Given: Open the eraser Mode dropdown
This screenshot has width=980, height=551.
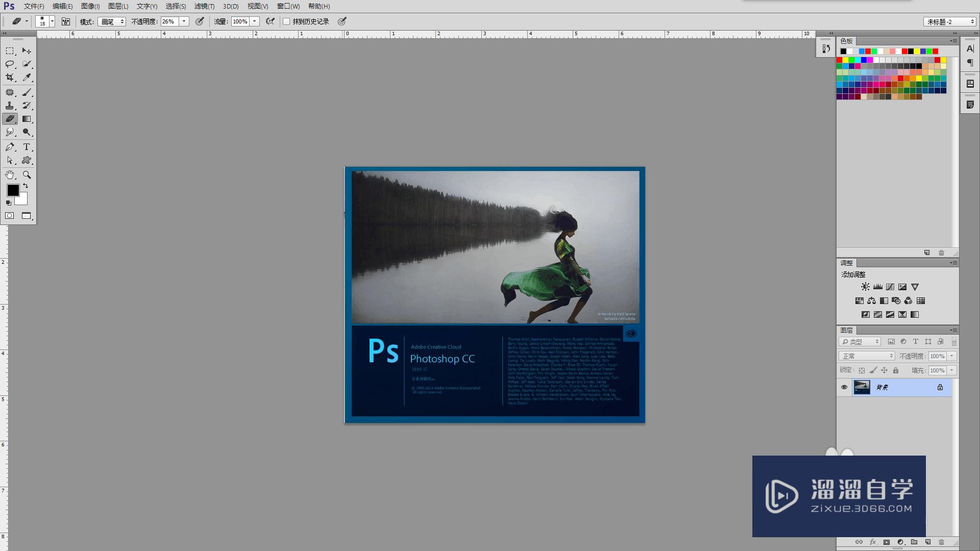Looking at the screenshot, I should [112, 21].
